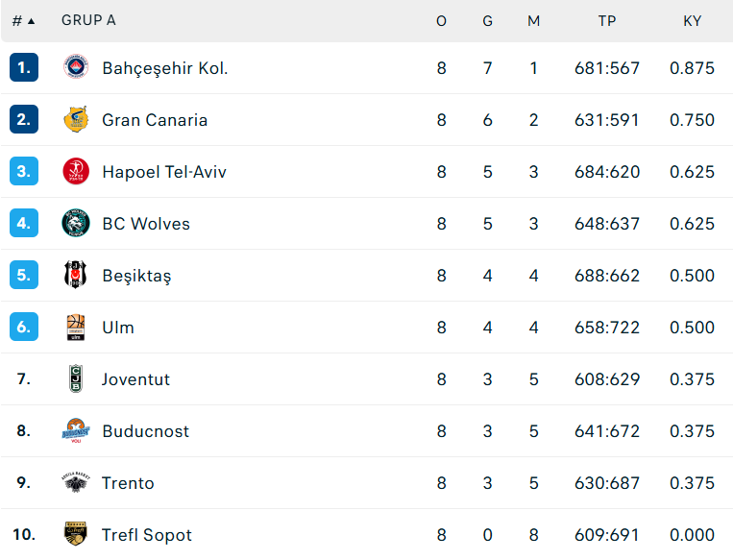Click the Joventut CJB badge
The height and width of the screenshot is (560, 733).
point(76,378)
